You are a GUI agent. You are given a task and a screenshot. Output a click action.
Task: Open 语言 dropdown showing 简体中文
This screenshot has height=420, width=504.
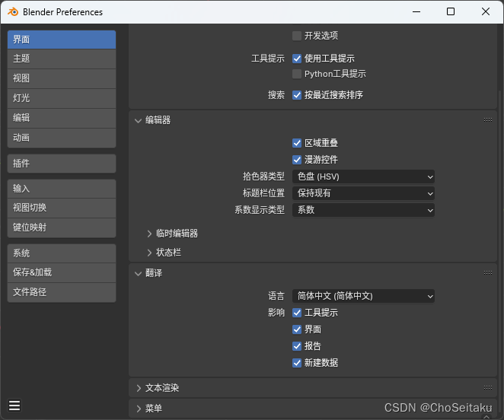tap(363, 296)
